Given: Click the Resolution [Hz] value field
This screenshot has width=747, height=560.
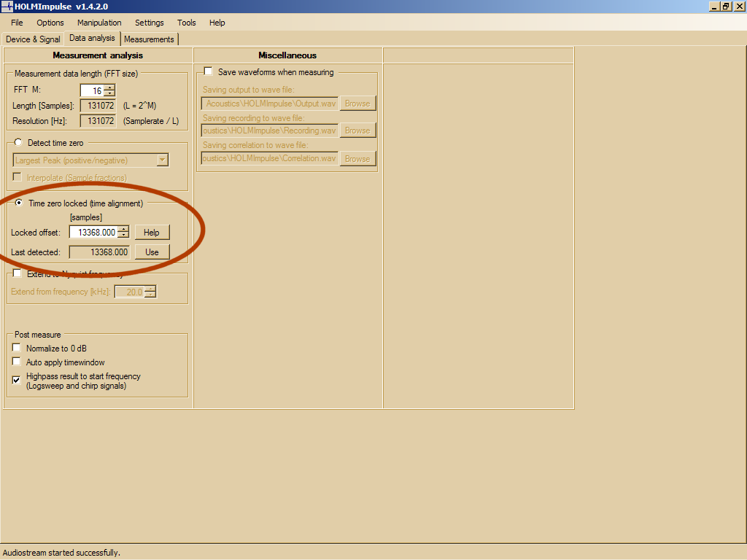Looking at the screenshot, I should tap(98, 121).
